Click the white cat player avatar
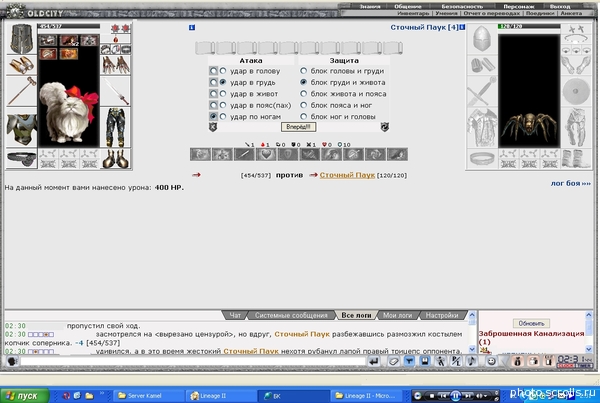This screenshot has height=403, width=600. [69, 111]
